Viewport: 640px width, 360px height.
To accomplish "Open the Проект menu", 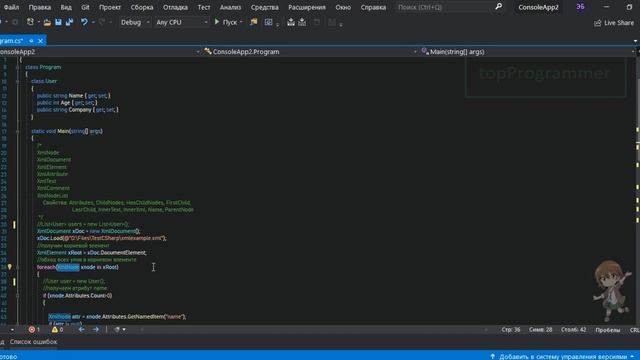I will click(110, 7).
